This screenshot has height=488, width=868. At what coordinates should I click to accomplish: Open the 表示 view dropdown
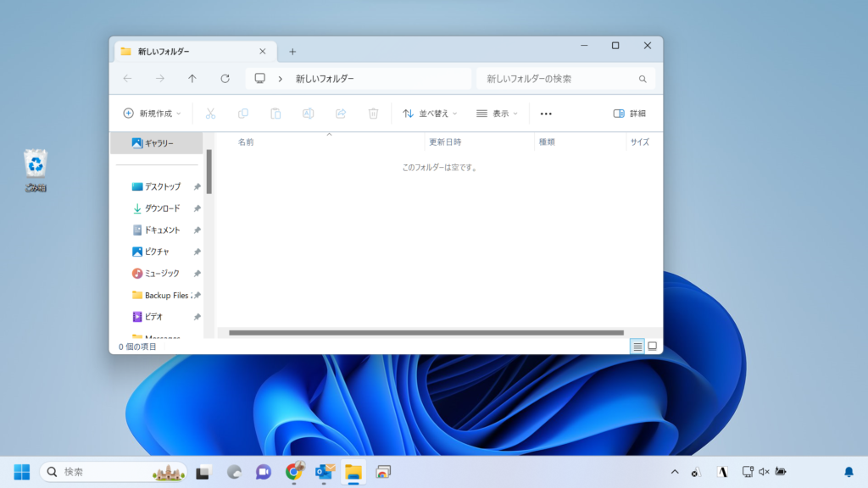[497, 114]
